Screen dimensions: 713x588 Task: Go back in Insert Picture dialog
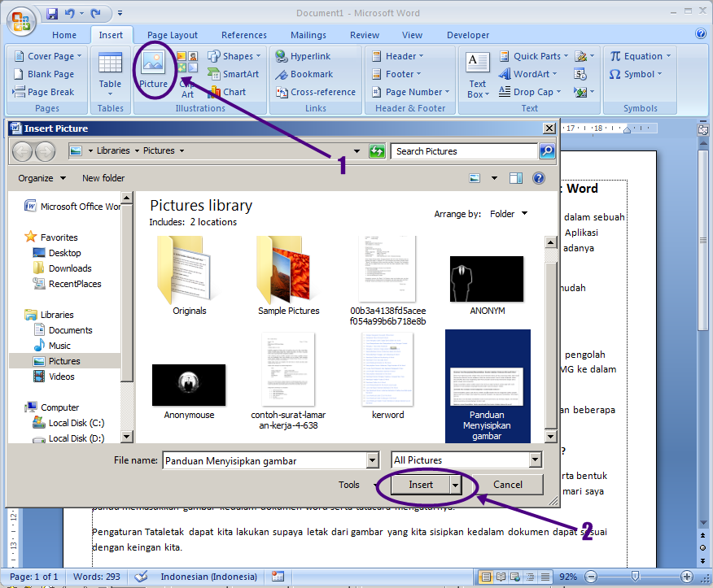tap(22, 151)
